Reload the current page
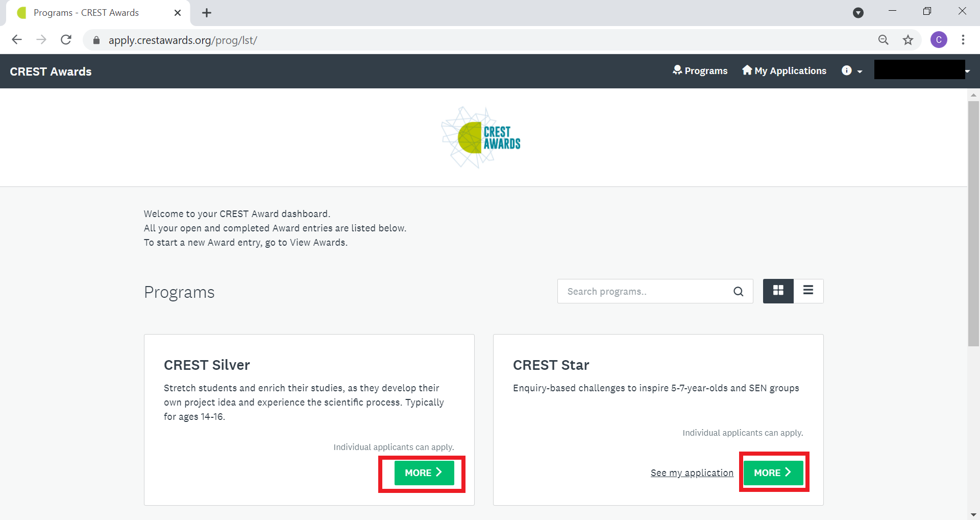980x520 pixels. [x=66, y=40]
